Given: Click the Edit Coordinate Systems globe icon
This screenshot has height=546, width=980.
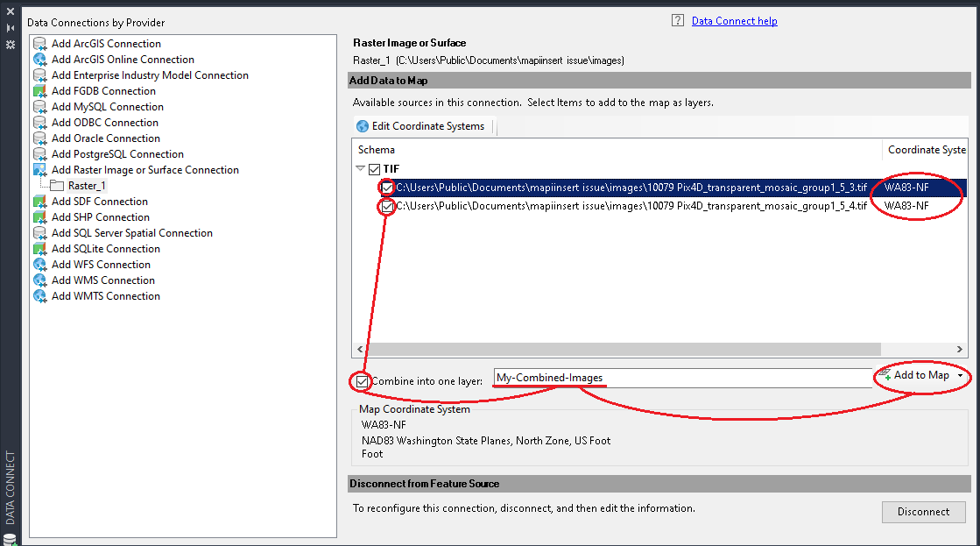Looking at the screenshot, I should click(x=362, y=125).
